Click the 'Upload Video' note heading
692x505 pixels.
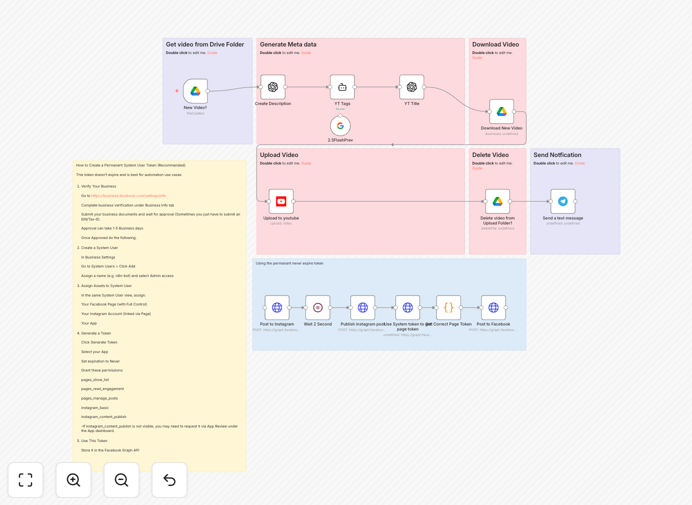[279, 155]
